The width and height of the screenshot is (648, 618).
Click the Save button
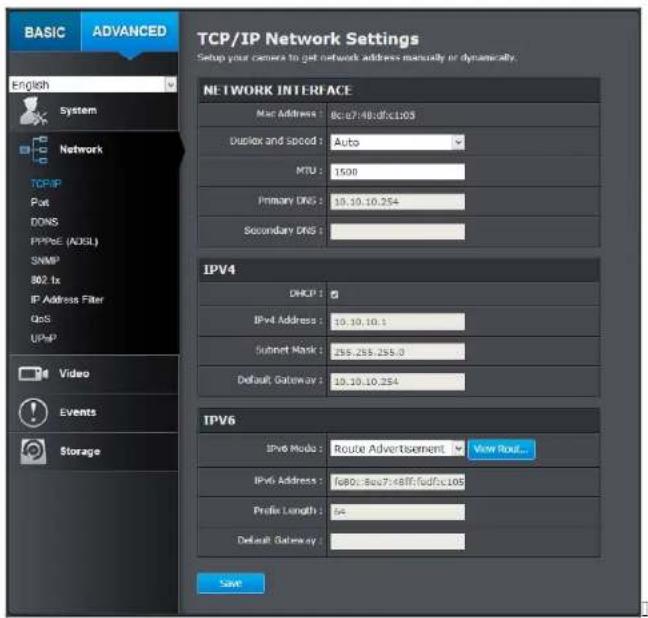click(231, 583)
